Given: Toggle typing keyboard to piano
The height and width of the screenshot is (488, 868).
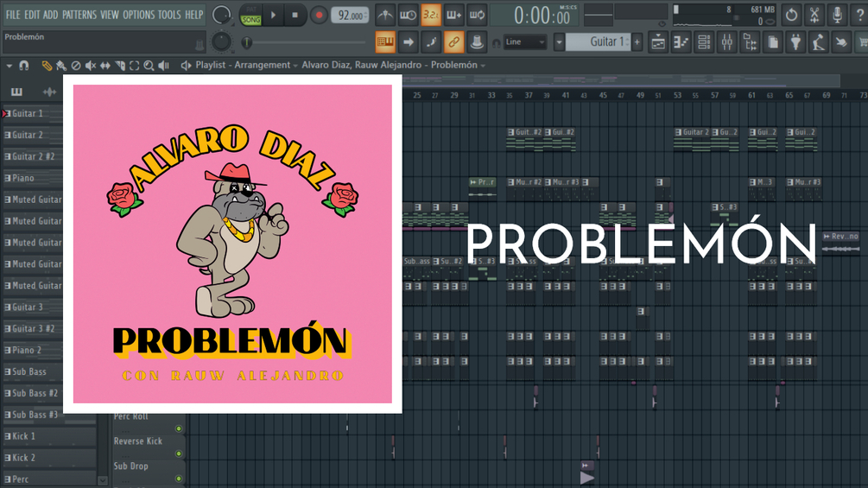Looking at the screenshot, I should click(x=385, y=42).
